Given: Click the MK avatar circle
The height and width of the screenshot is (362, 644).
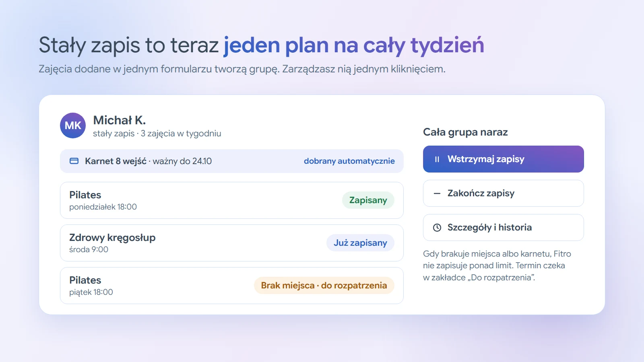Looking at the screenshot, I should point(73,125).
